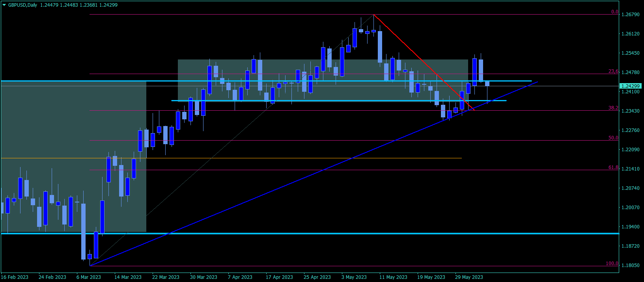Click the 30 Mar 2023 date label
Viewport: 644px width, 282px height.
(x=203, y=277)
